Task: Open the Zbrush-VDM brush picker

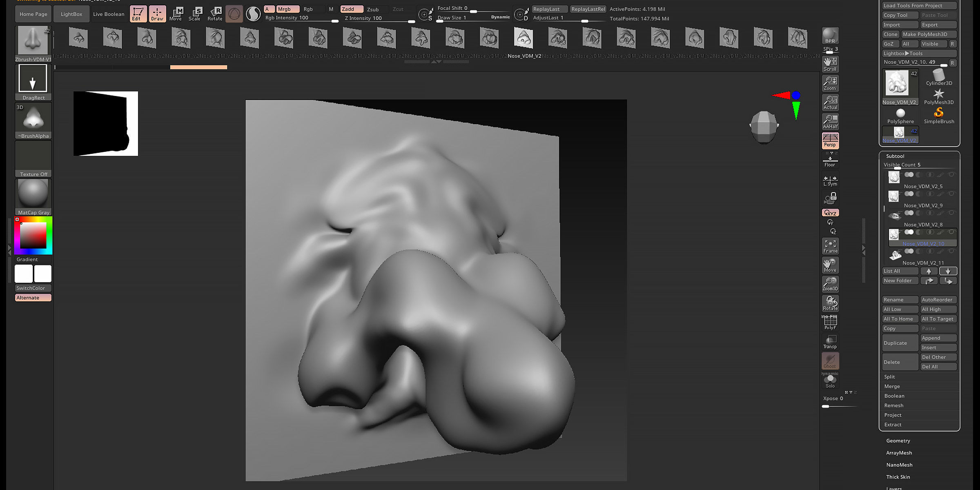Action: (x=33, y=44)
